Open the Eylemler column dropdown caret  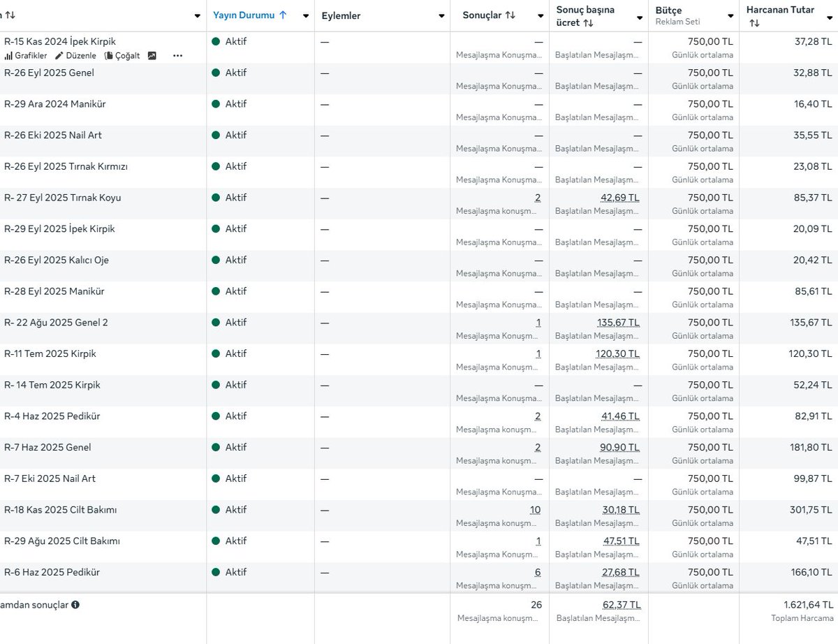click(x=441, y=16)
